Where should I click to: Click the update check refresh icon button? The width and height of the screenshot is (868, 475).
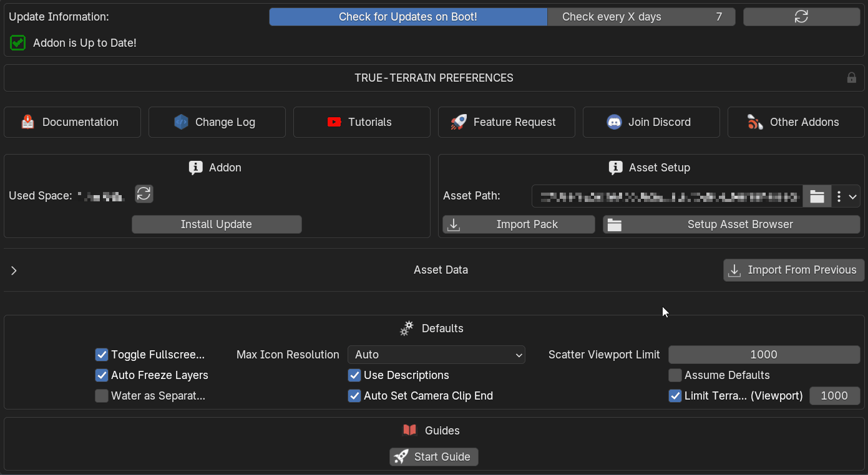pyautogui.click(x=801, y=17)
